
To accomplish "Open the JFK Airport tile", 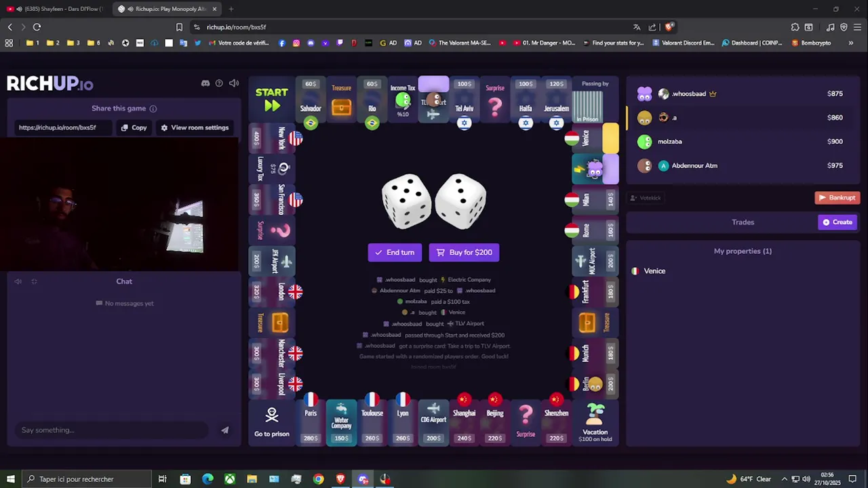I will pos(271,261).
